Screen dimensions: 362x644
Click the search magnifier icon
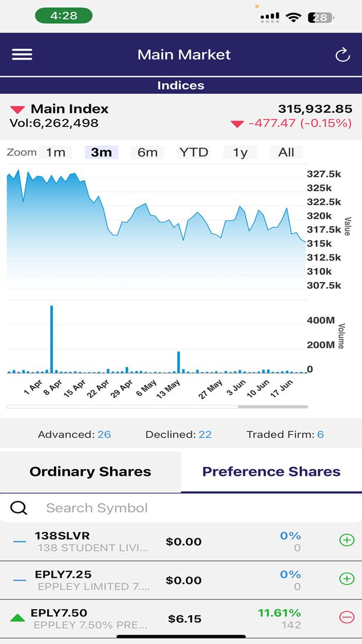(19, 508)
